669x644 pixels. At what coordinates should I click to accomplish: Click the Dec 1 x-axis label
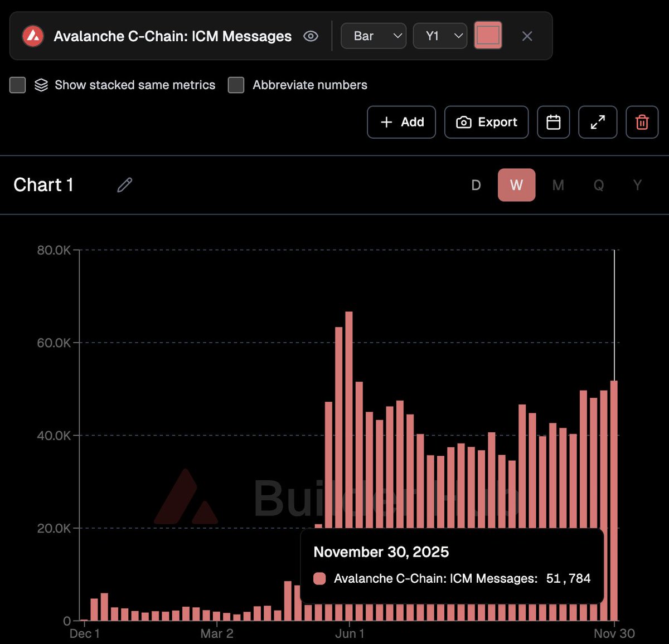(x=85, y=633)
